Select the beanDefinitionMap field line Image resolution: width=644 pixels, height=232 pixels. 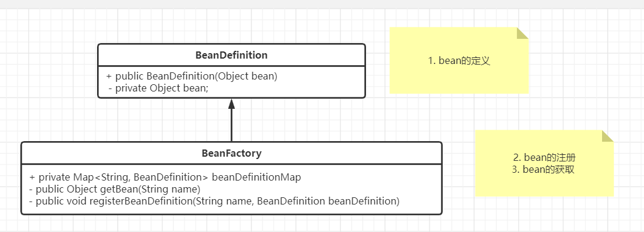[165, 177]
